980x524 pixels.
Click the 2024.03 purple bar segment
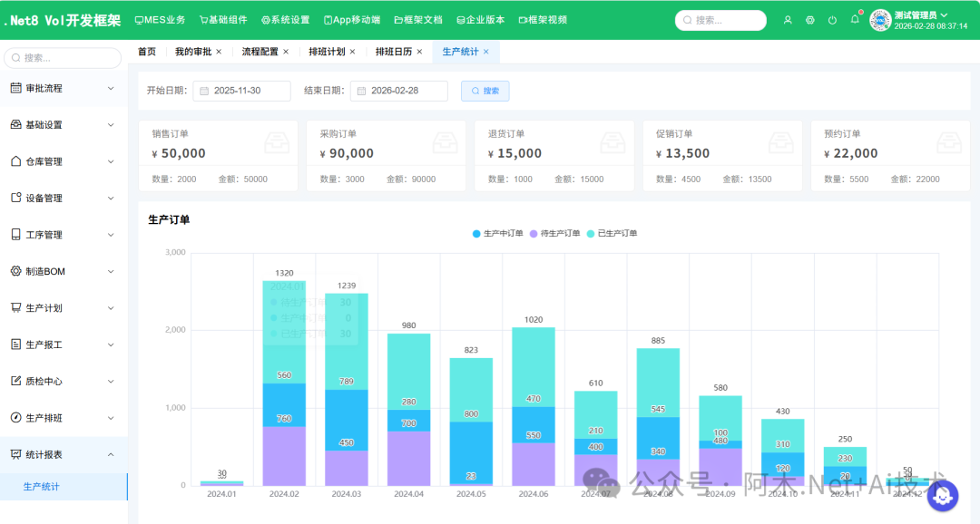(x=347, y=468)
